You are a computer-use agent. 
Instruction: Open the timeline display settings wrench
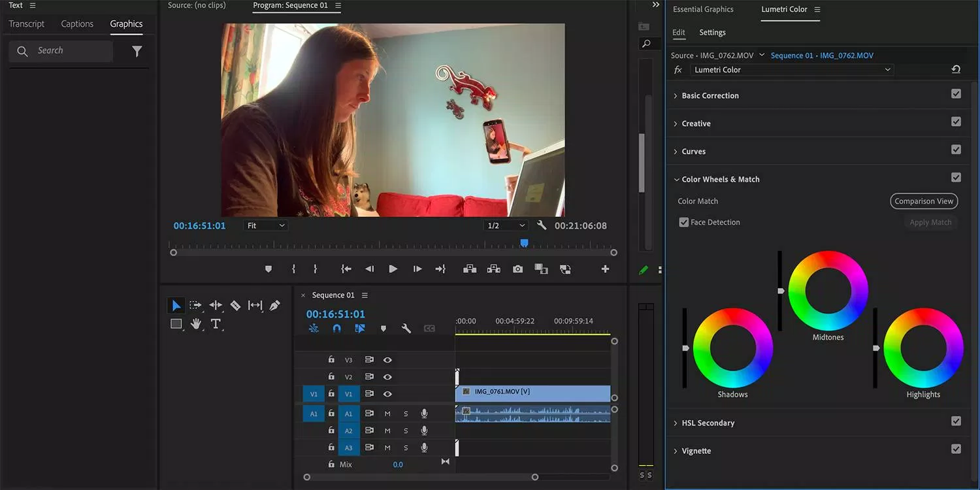tap(406, 329)
